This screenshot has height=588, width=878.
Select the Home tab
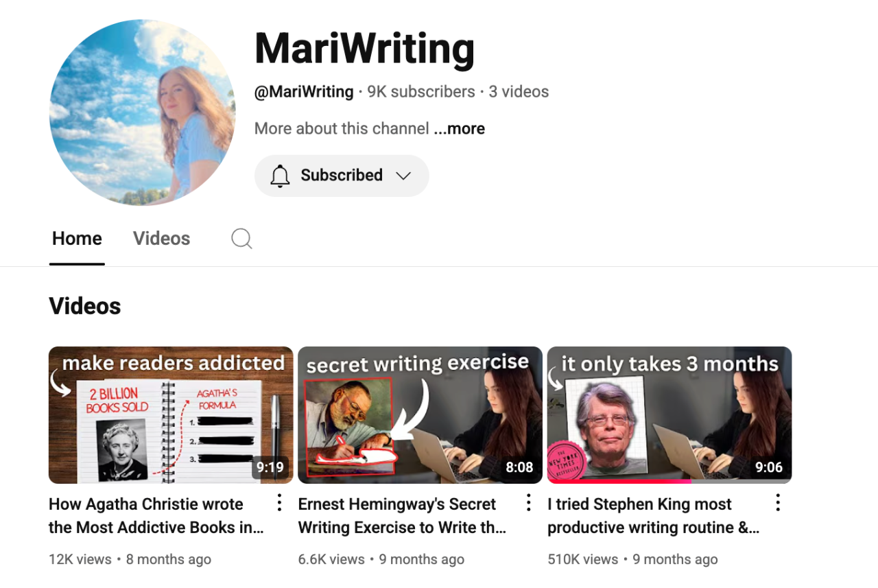(x=77, y=239)
